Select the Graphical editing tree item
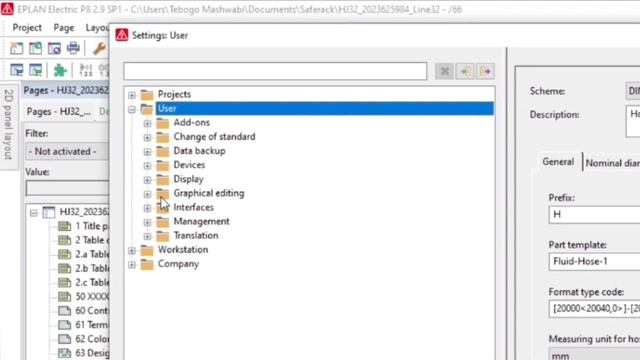The image size is (640, 360). [x=209, y=193]
